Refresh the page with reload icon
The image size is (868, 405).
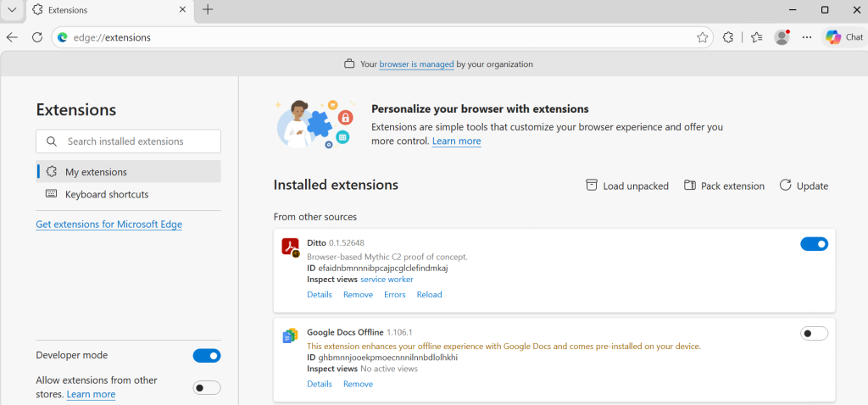[x=37, y=37]
